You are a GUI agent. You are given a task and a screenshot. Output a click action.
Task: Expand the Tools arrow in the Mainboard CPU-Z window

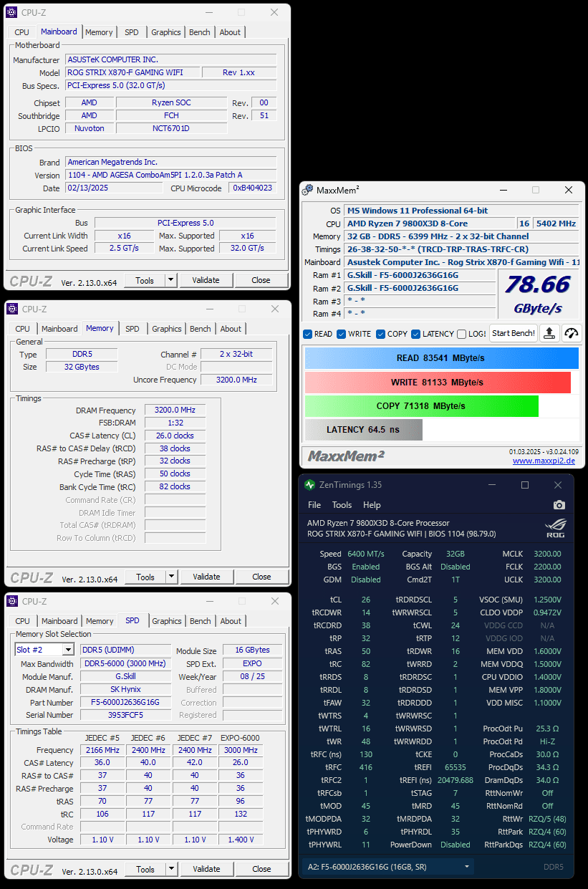point(171,280)
